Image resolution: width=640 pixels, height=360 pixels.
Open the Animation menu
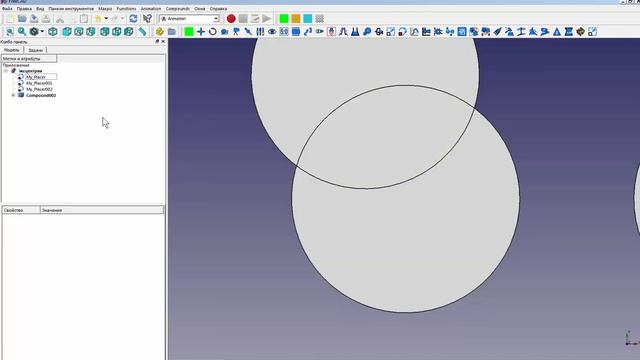point(151,9)
